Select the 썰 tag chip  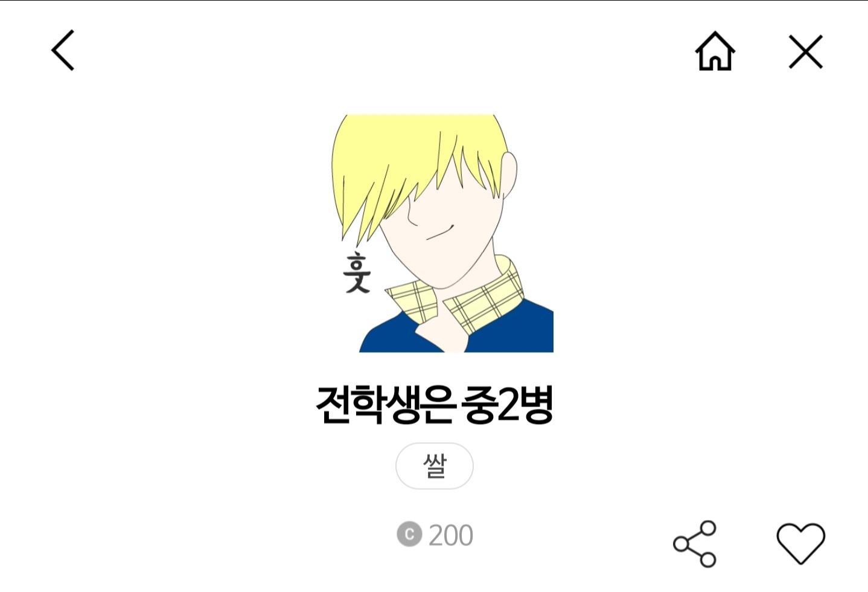pyautogui.click(x=435, y=466)
